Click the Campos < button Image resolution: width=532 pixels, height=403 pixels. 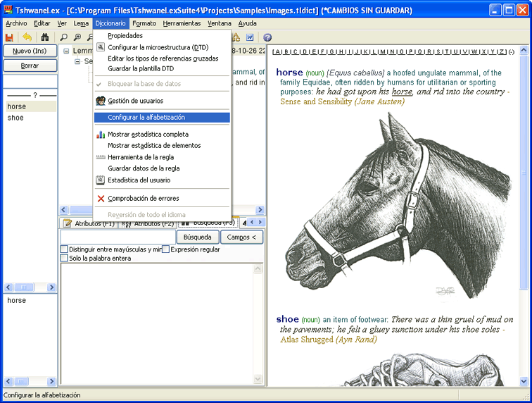[x=241, y=237]
